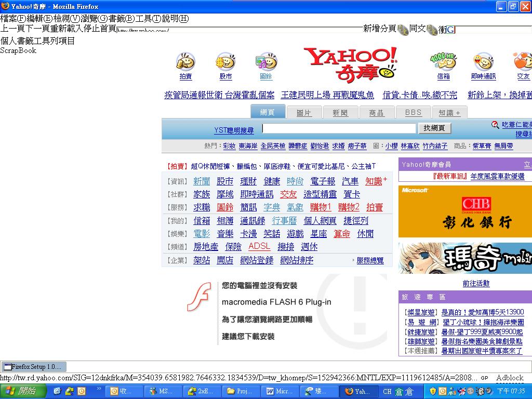Switch to the 圖片 search tab
Image resolution: width=532 pixels, height=399 pixels.
pyautogui.click(x=304, y=113)
